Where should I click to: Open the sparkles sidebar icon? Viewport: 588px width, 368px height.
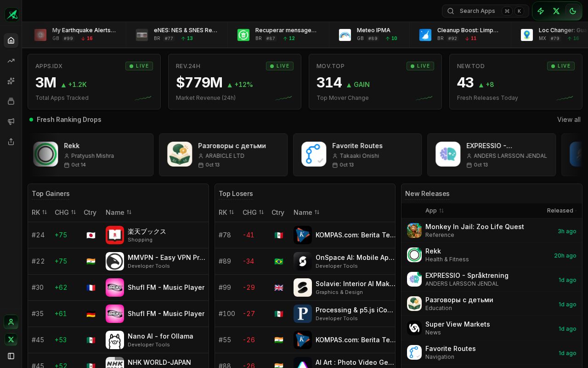[x=11, y=81]
